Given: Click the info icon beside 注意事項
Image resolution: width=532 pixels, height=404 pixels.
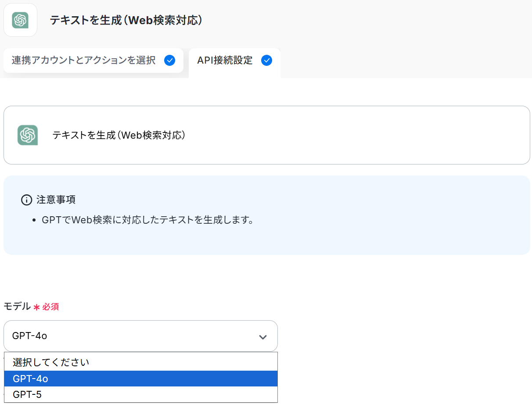Looking at the screenshot, I should [26, 200].
